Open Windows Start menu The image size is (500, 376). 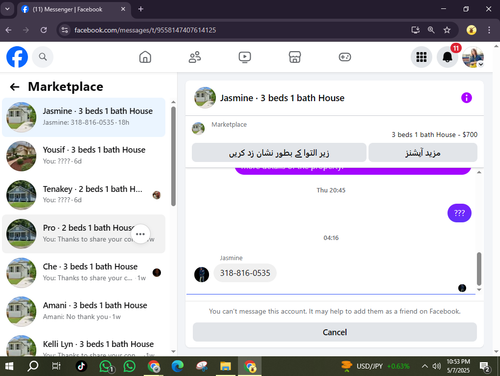9,366
